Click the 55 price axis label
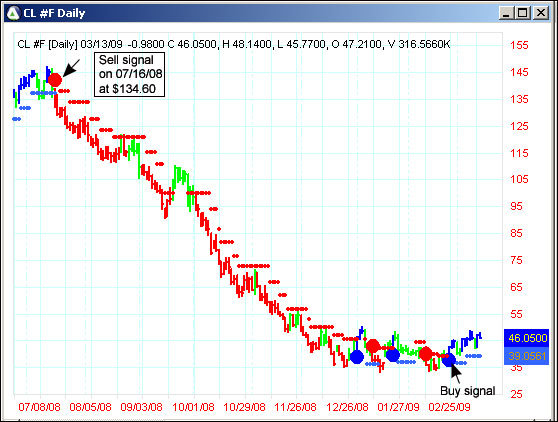 point(516,314)
